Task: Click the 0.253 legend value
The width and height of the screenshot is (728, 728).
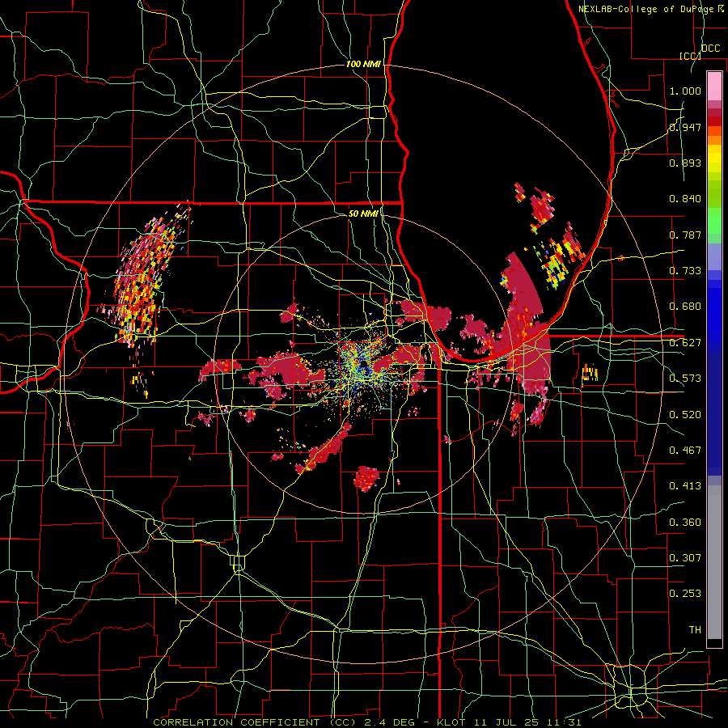Action: 685,594
